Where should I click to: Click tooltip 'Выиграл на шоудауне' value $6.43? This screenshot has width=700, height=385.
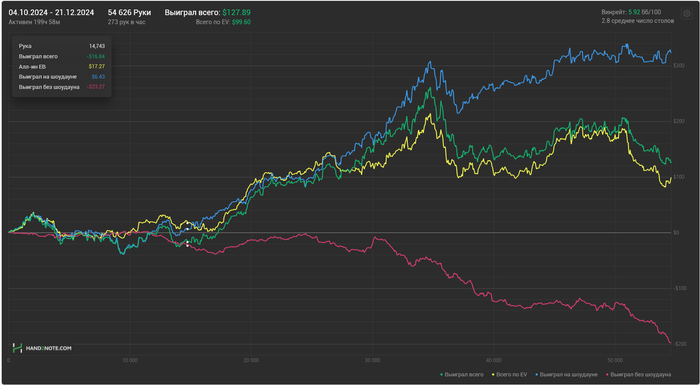pyautogui.click(x=98, y=77)
